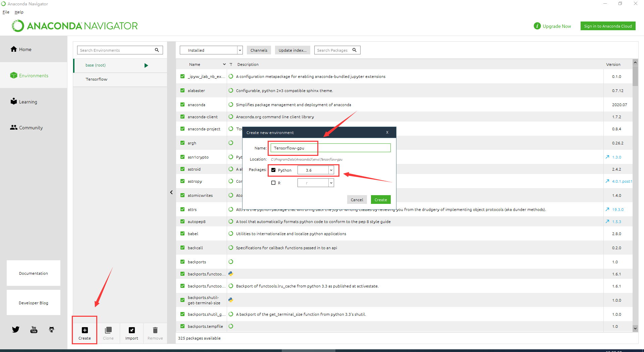Click the conda type icon for alabaster

click(231, 90)
